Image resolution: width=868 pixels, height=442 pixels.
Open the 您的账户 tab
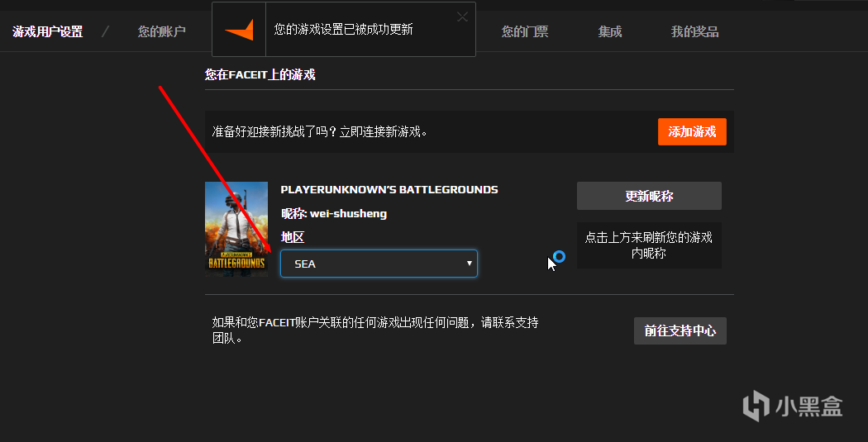pos(162,32)
